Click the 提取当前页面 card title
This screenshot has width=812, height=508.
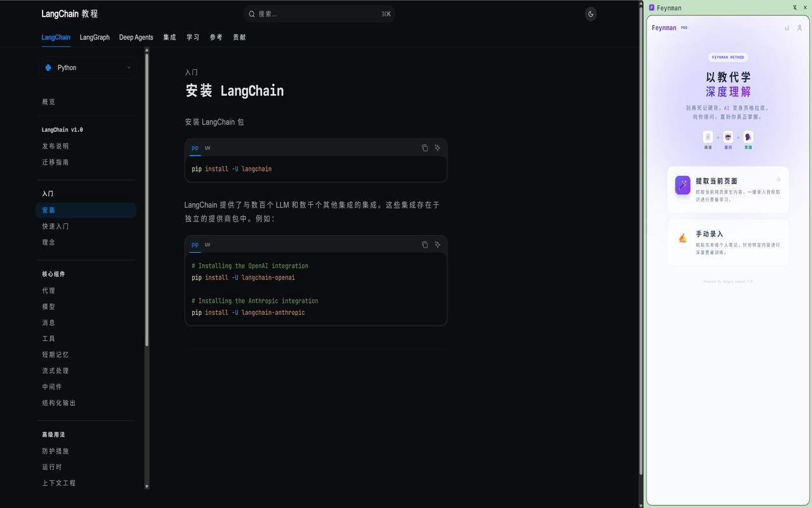coord(716,181)
